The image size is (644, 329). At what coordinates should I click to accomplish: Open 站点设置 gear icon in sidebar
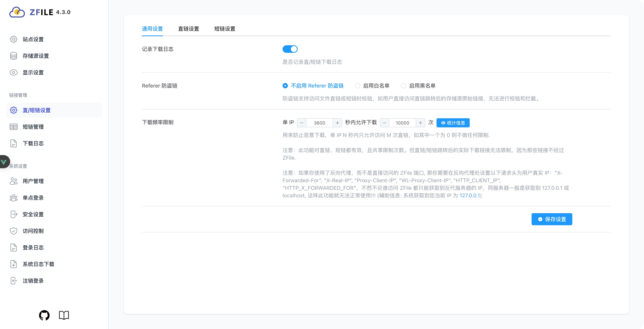(x=14, y=39)
